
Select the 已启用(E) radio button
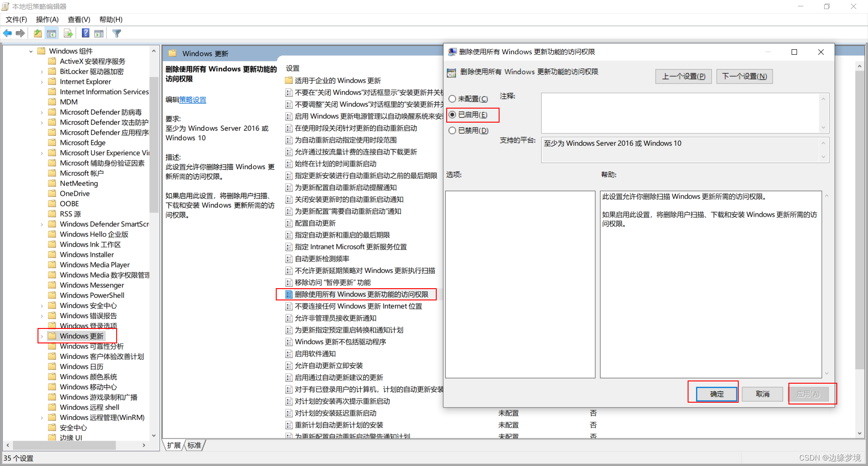[x=452, y=114]
